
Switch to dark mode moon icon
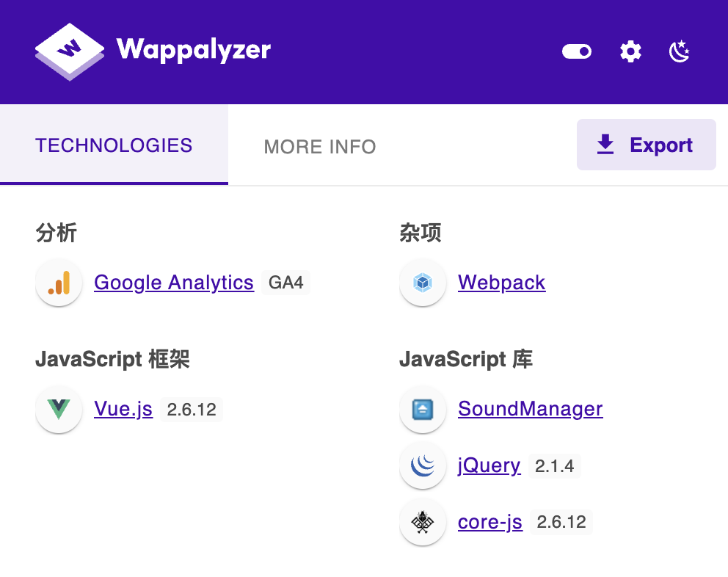[680, 51]
